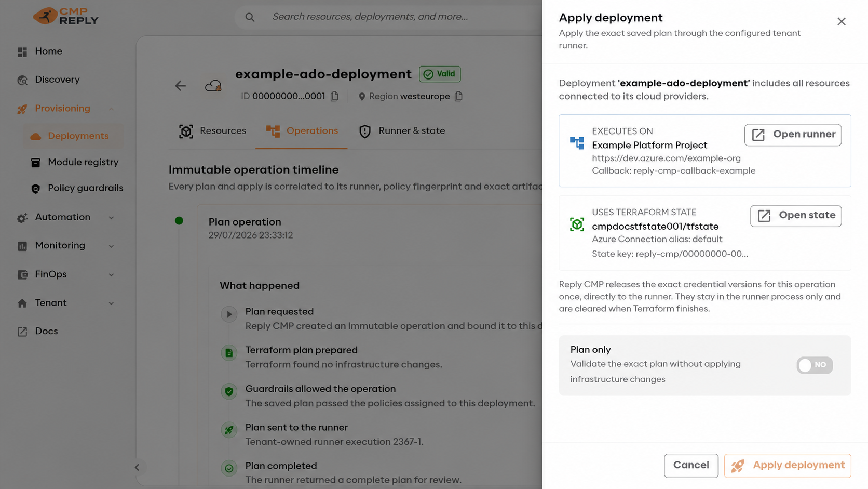Screen dimensions: 868x489
Task: Click the https://dev.azure.com/example-org URL text
Action: pos(666,158)
